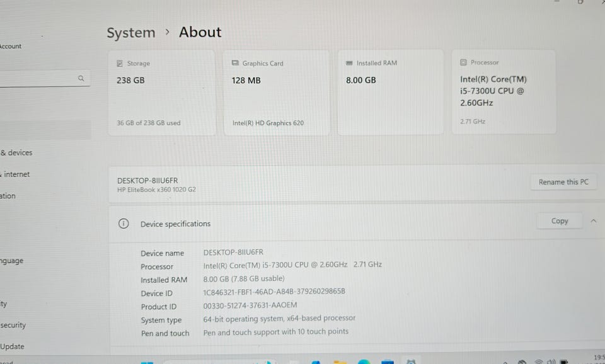Screen dimensions: 605x364
Task: Click the Graphics Card monitor icon
Action: [x=235, y=63]
